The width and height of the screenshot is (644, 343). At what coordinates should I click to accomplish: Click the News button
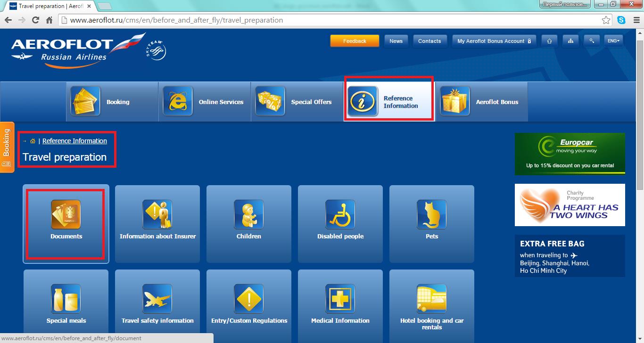pyautogui.click(x=396, y=41)
